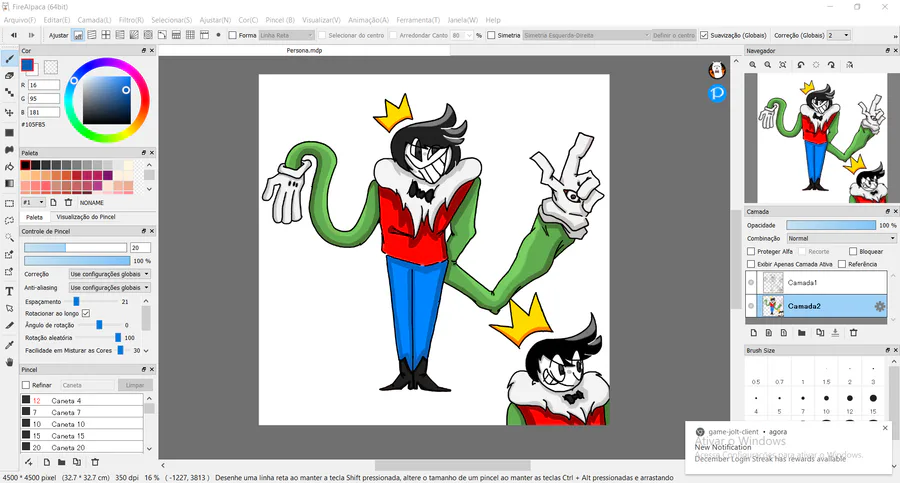900x483 pixels.
Task: Select the Caneta 15 brush
Action: (82, 435)
